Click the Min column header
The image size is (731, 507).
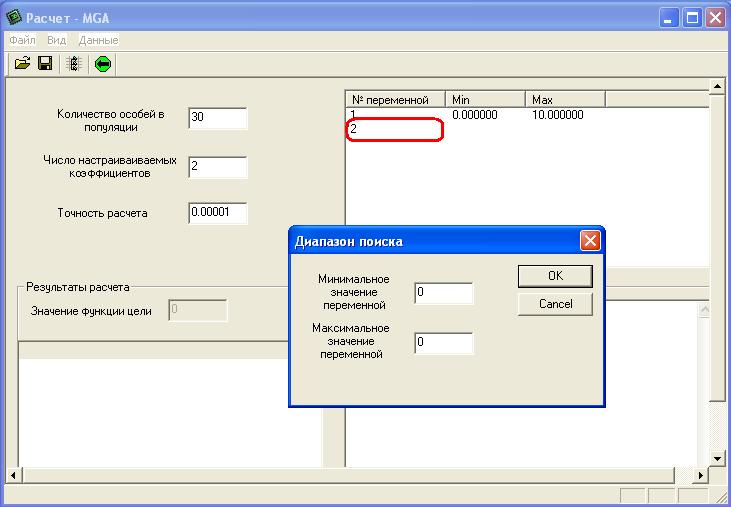coord(485,100)
